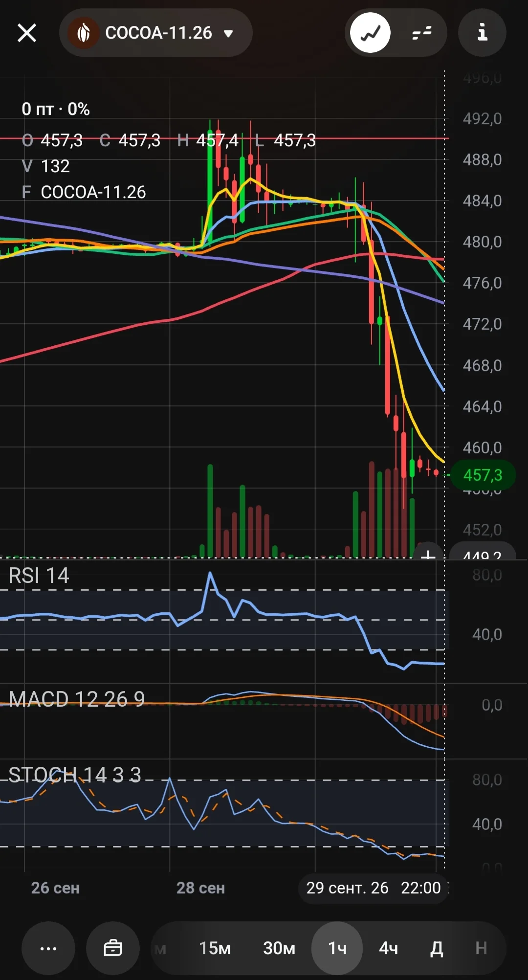
Task: Open the COCOA-11.26 instrument selector dropdown
Action: pos(156,33)
